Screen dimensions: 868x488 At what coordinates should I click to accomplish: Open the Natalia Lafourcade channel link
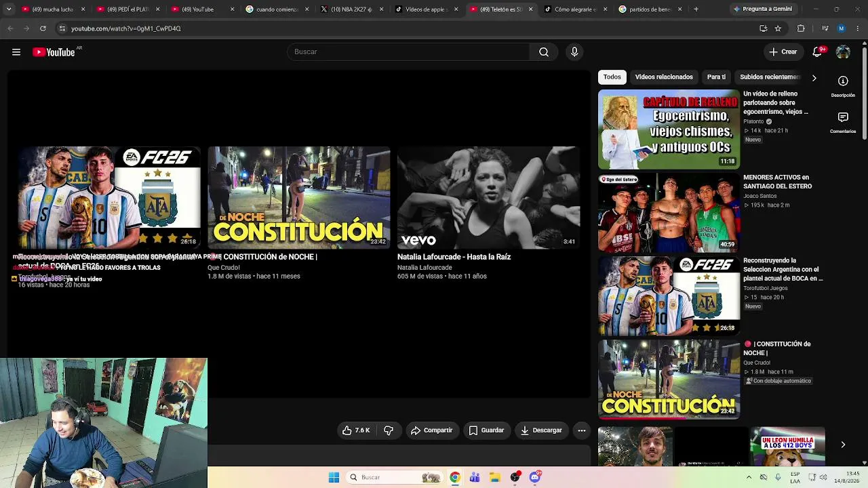pyautogui.click(x=425, y=268)
